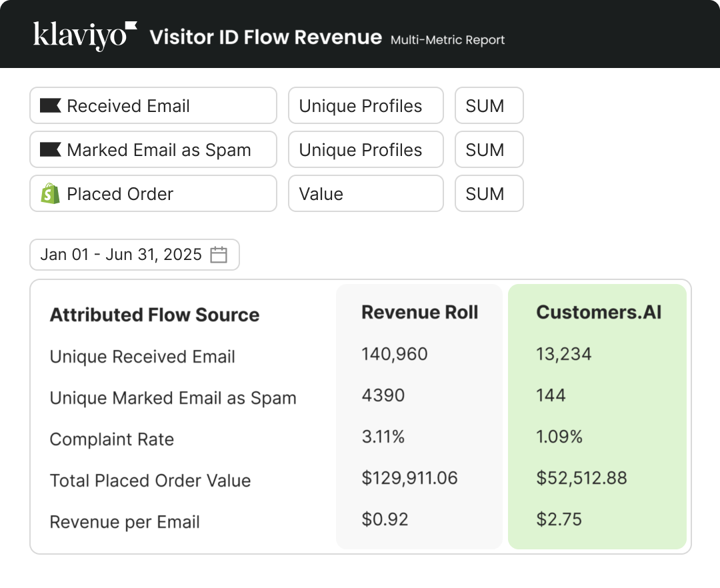Open Unique Profiles selector for Received Email
The height and width of the screenshot is (588, 720).
point(366,105)
